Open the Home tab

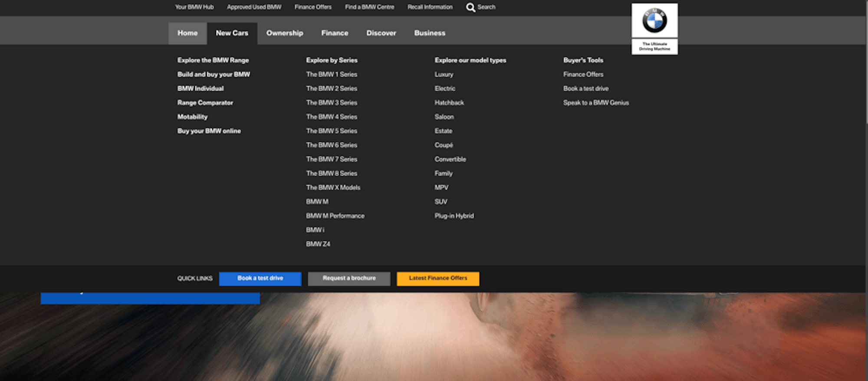pyautogui.click(x=187, y=33)
